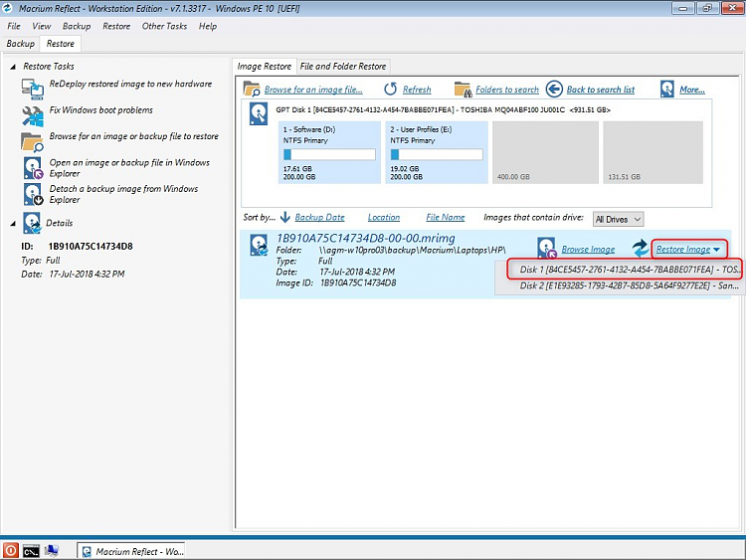Click the Detach backup image icon
The width and height of the screenshot is (746, 560).
(33, 194)
